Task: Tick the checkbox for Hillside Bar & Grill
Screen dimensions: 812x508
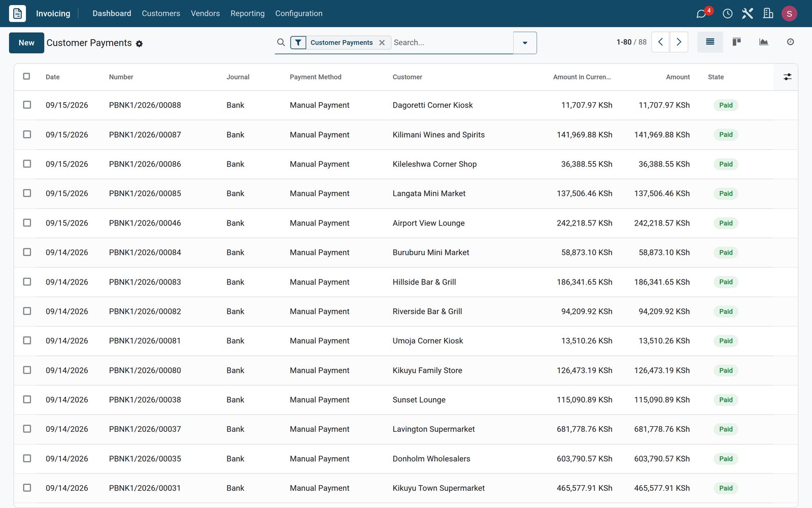Action: point(27,281)
